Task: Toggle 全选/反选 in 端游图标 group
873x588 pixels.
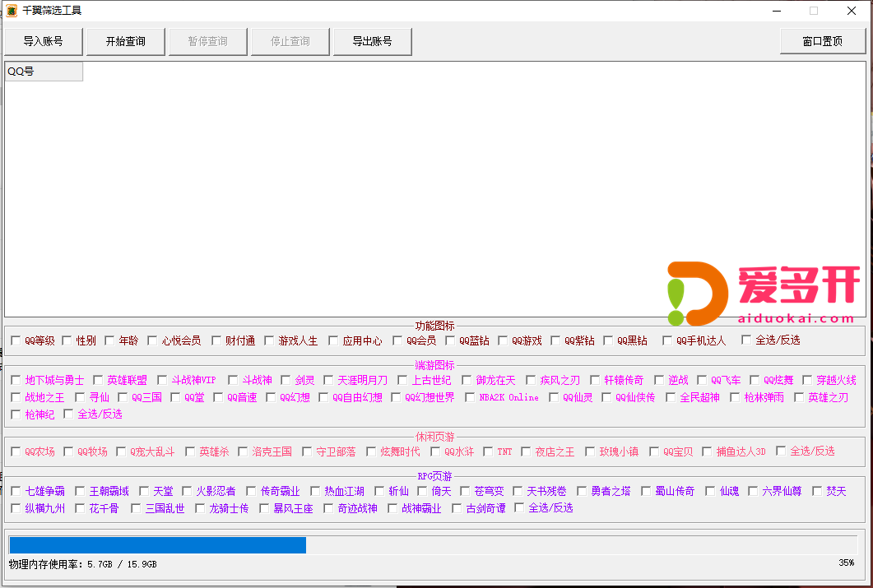Action: click(x=68, y=414)
